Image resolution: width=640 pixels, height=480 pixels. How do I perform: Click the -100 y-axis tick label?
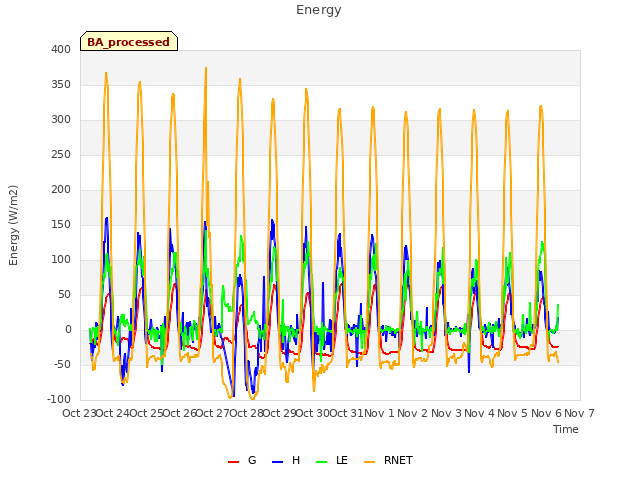tap(59, 399)
